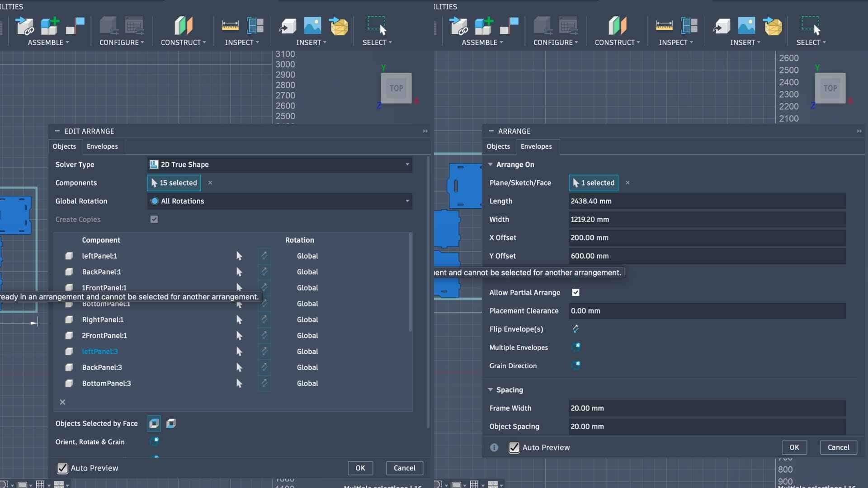Click the Placement Clearance input field

tap(707, 311)
